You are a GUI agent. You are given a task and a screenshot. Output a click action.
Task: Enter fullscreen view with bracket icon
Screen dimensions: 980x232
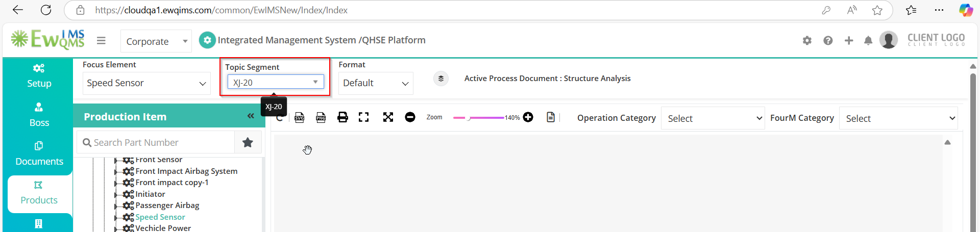coord(363,117)
